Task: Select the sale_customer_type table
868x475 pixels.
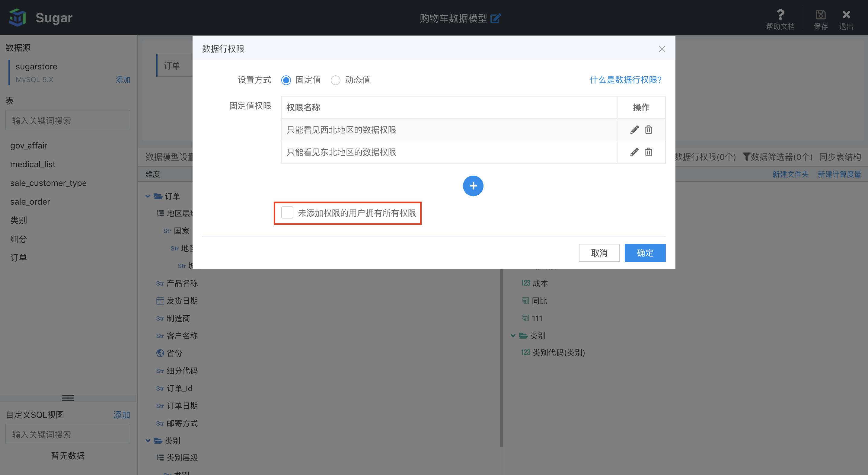Action: point(48,183)
